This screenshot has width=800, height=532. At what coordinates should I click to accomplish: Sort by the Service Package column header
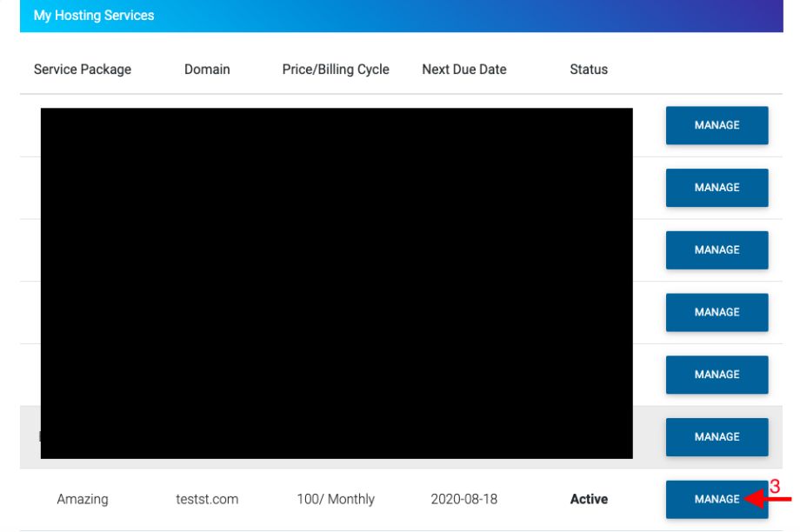click(x=82, y=69)
